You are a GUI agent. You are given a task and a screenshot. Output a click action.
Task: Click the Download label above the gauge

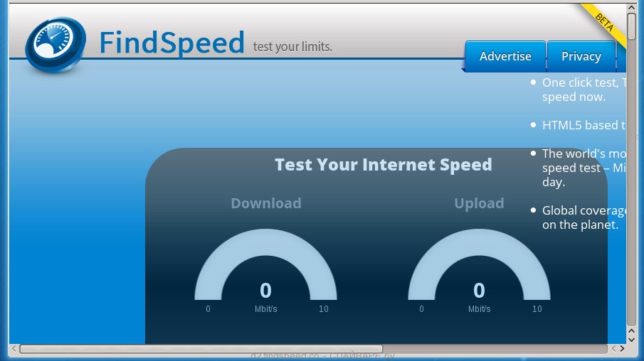[x=266, y=203]
